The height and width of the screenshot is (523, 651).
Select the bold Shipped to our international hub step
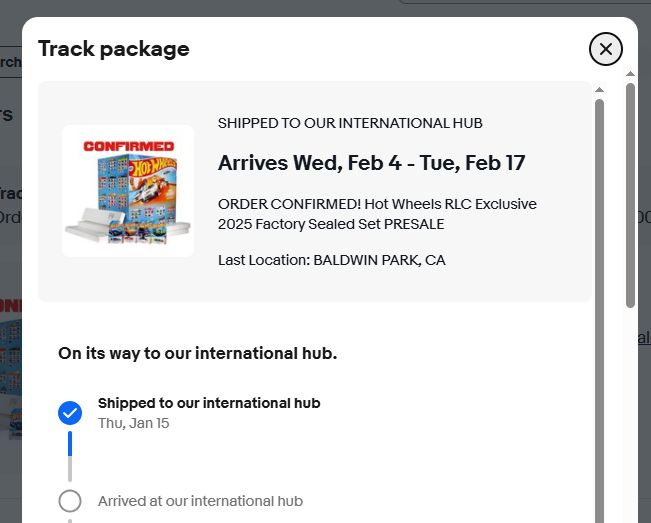(x=209, y=403)
